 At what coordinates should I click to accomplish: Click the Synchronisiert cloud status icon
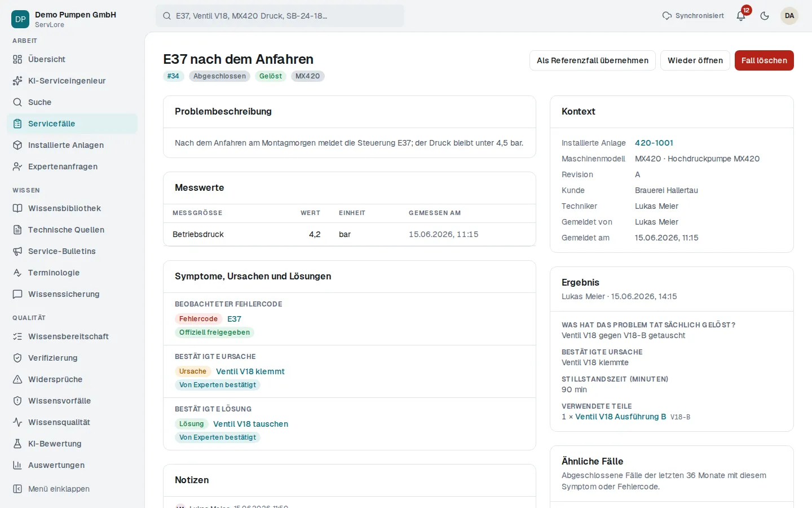click(667, 16)
